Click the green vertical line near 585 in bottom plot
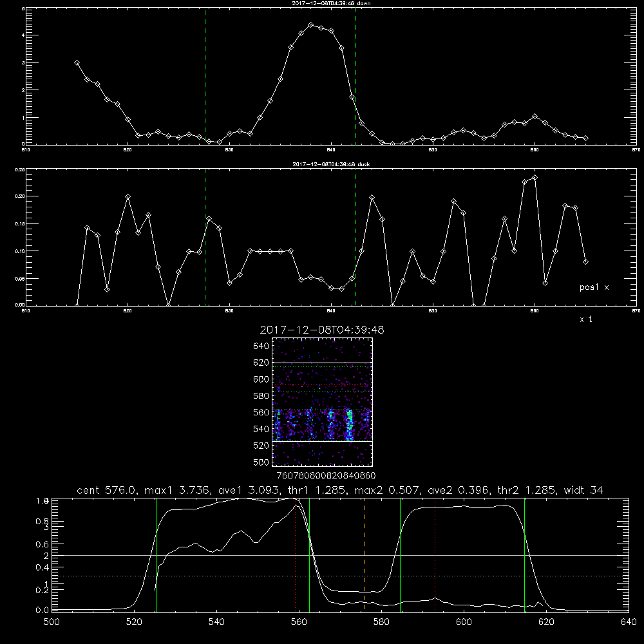The height and width of the screenshot is (644, 644). (x=400, y=554)
